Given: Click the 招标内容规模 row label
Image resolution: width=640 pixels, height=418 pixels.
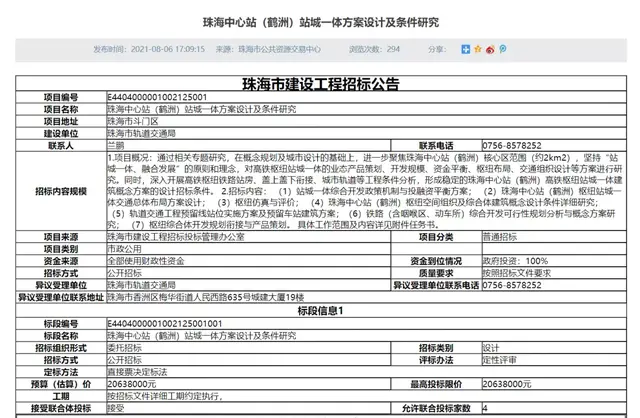Looking at the screenshot, I should click(61, 191).
